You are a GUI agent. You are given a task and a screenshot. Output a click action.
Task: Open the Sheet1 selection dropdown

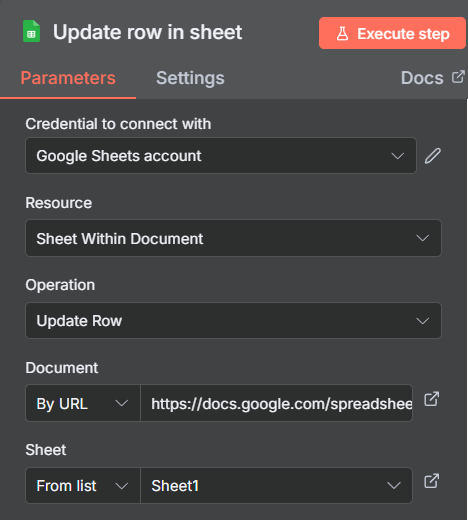point(277,485)
